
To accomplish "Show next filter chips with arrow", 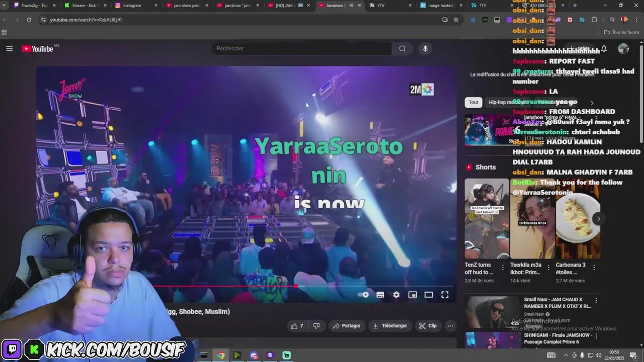I will pos(592,103).
